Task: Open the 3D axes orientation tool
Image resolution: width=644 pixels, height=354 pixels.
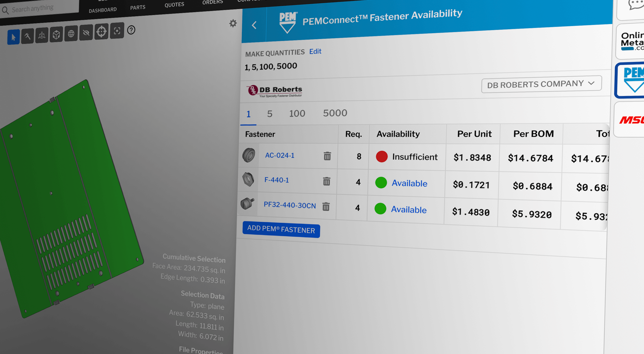Action: pyautogui.click(x=42, y=35)
